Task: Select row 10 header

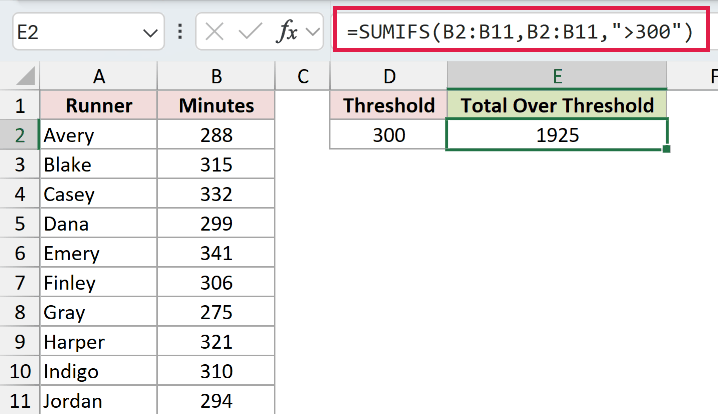Action: click(20, 371)
